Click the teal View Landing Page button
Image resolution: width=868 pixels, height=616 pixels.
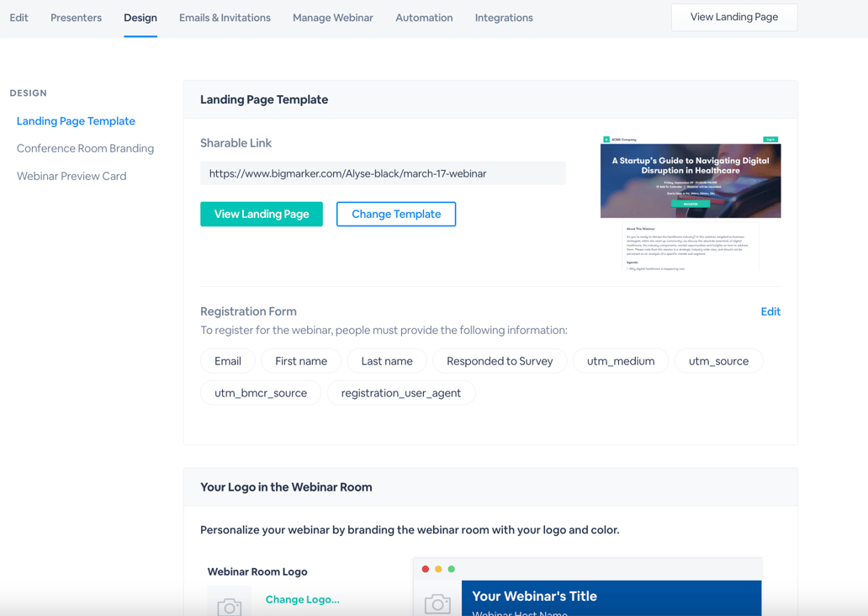click(x=261, y=214)
